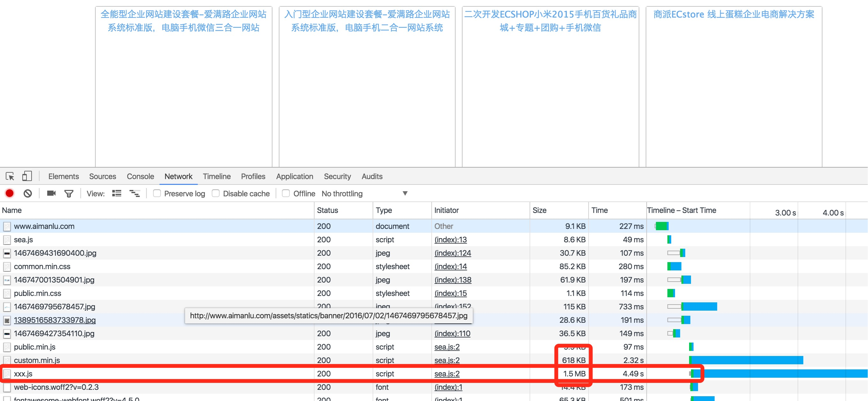
Task: Open the filter funnel icon
Action: click(x=69, y=193)
